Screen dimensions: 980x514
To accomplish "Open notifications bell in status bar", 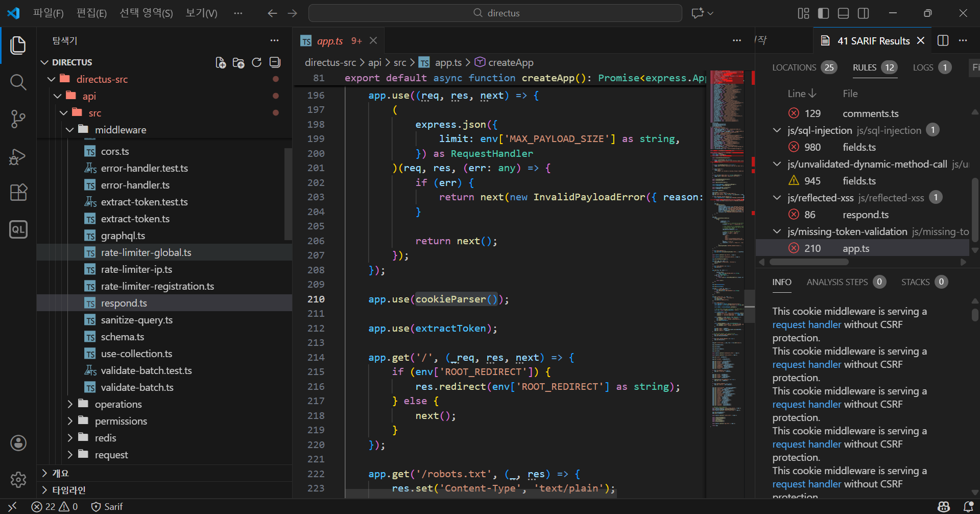I will [968, 506].
